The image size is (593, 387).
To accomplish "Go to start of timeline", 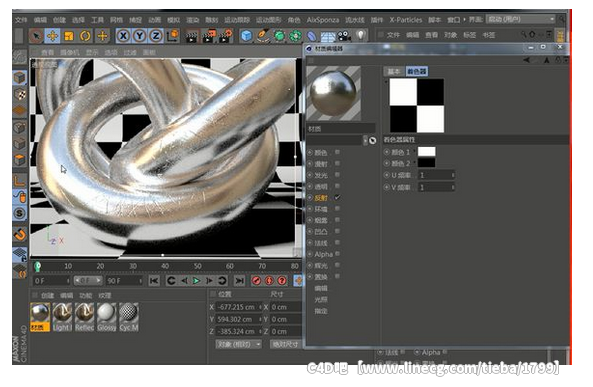I will tap(154, 281).
